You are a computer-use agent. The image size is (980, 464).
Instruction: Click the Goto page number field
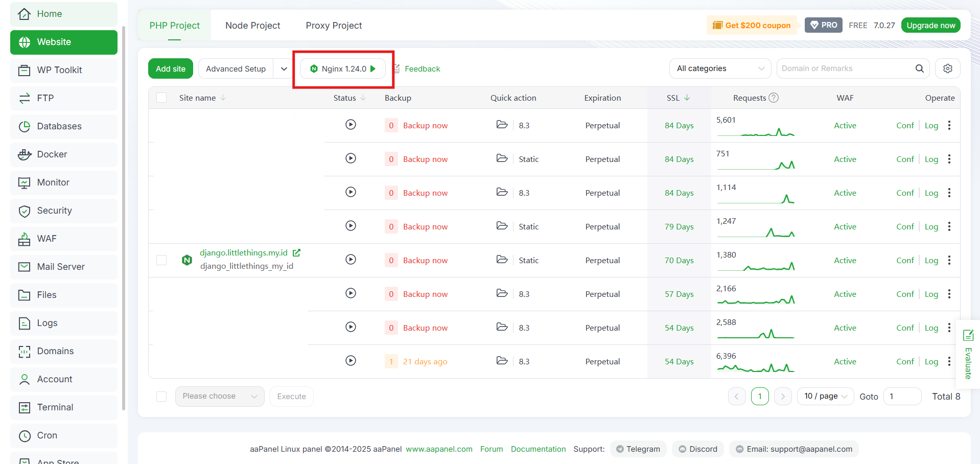(x=902, y=396)
